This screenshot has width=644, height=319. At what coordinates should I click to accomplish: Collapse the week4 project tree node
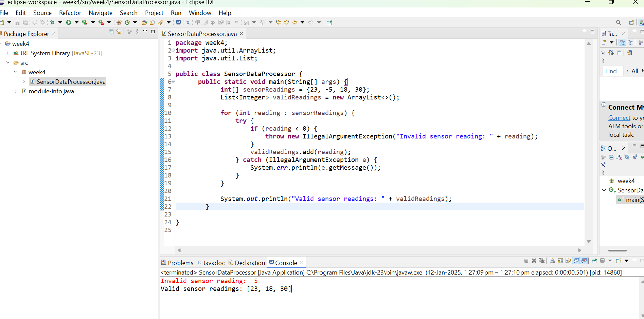[x=1, y=43]
